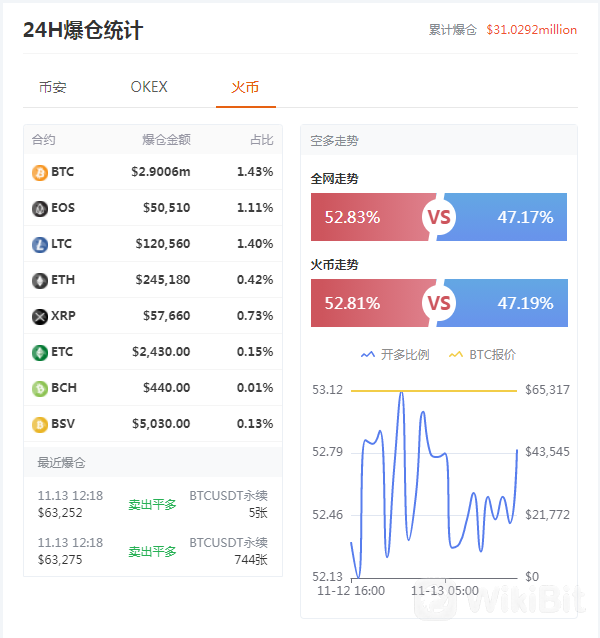The height and width of the screenshot is (638, 600).
Task: Click the blue 开多比例 legend line icon
Action: pos(368,355)
